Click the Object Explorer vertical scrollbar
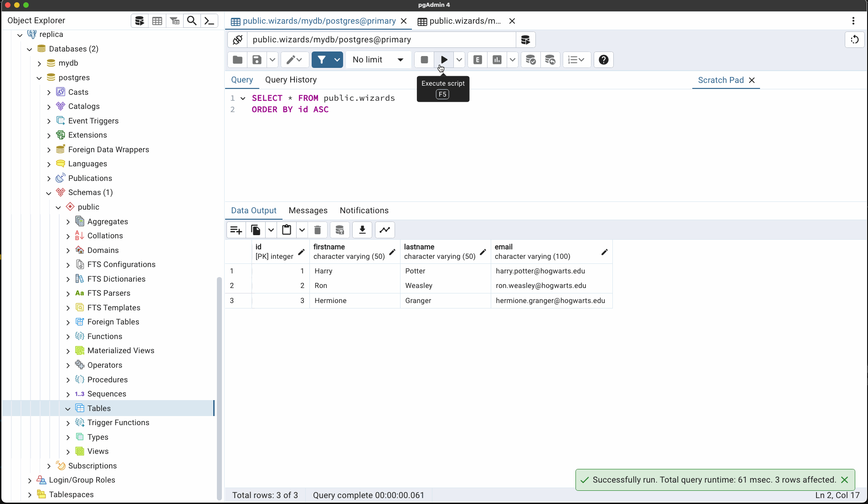The height and width of the screenshot is (504, 868). [219, 388]
